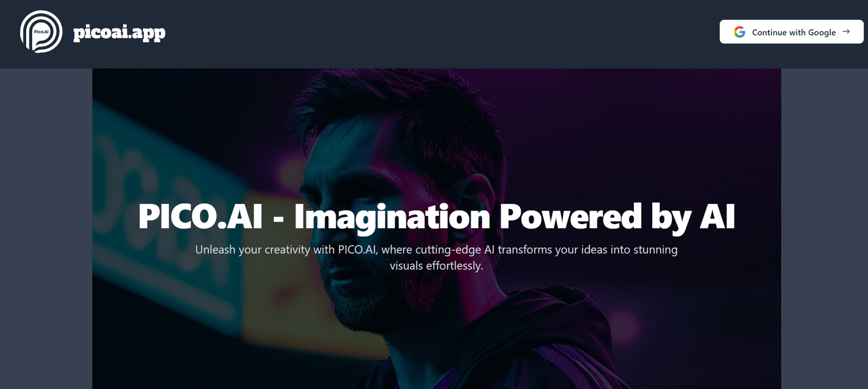Open the picoai.app brand name link

pyautogui.click(x=119, y=33)
